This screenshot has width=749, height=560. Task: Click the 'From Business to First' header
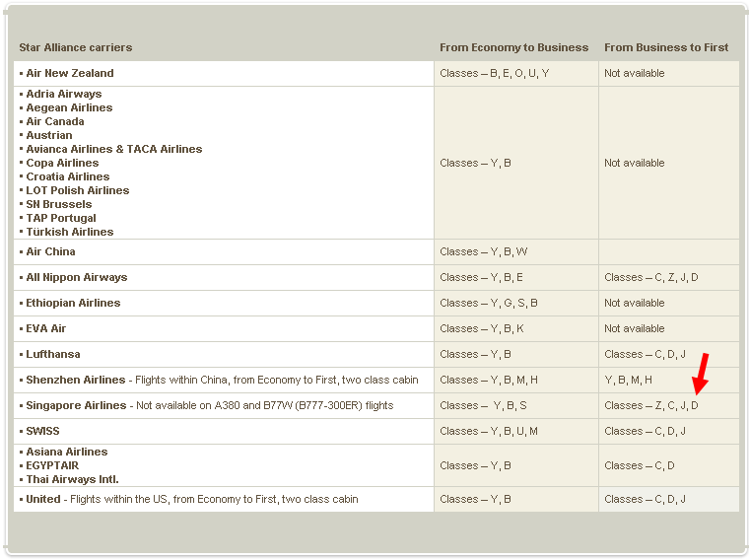(x=666, y=47)
